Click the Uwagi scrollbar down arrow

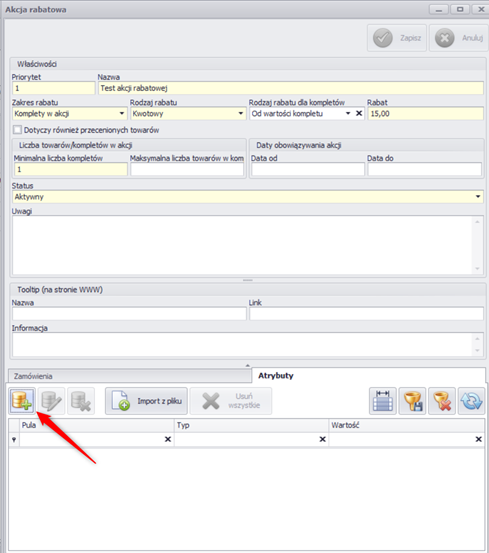click(477, 269)
